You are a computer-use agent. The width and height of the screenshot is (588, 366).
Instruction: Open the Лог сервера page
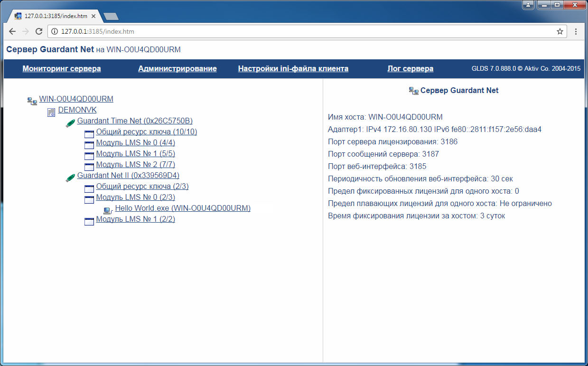[x=410, y=69]
